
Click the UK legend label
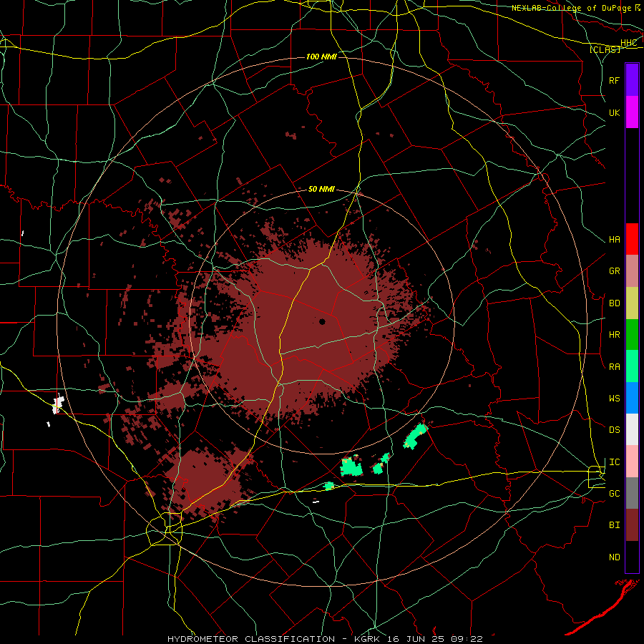(614, 112)
